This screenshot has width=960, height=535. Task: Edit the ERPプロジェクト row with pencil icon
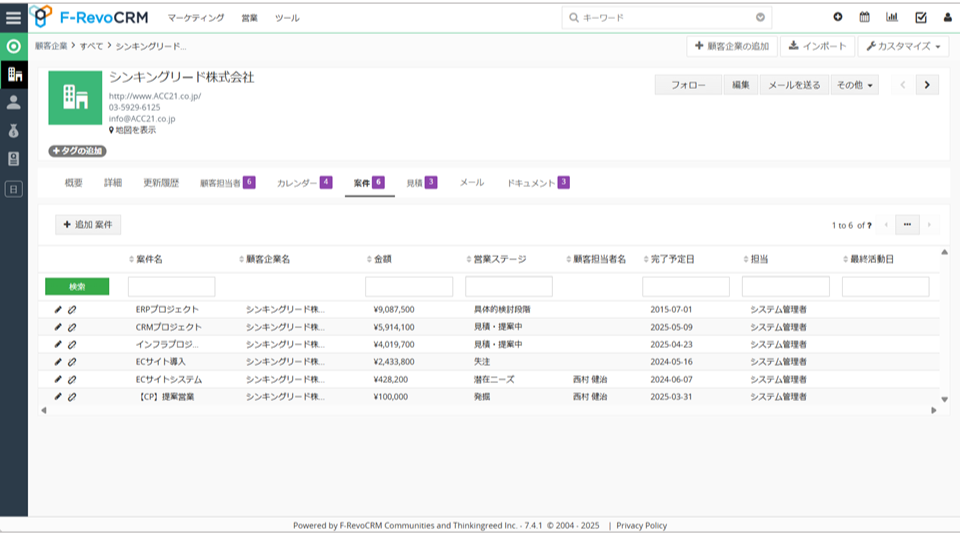pos(58,310)
